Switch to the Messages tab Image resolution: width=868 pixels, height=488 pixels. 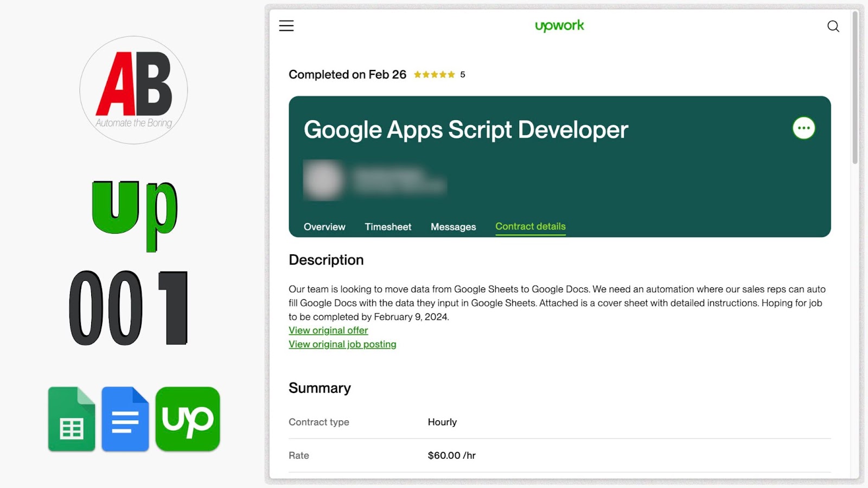tap(453, 227)
